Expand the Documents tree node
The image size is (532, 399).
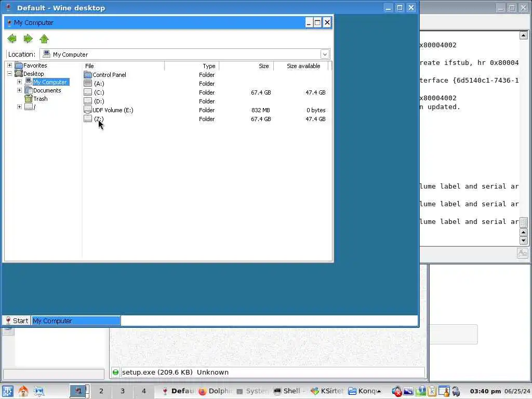(x=19, y=90)
